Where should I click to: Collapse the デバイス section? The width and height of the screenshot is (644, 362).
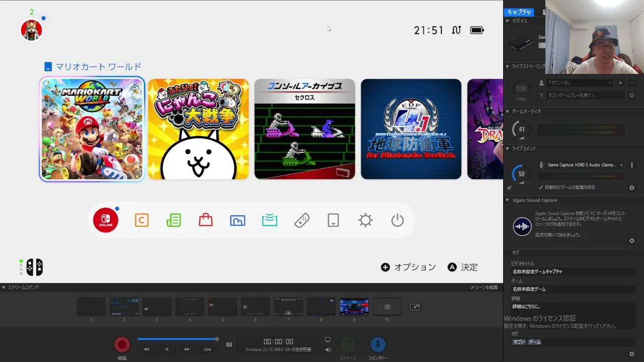pyautogui.click(x=507, y=21)
